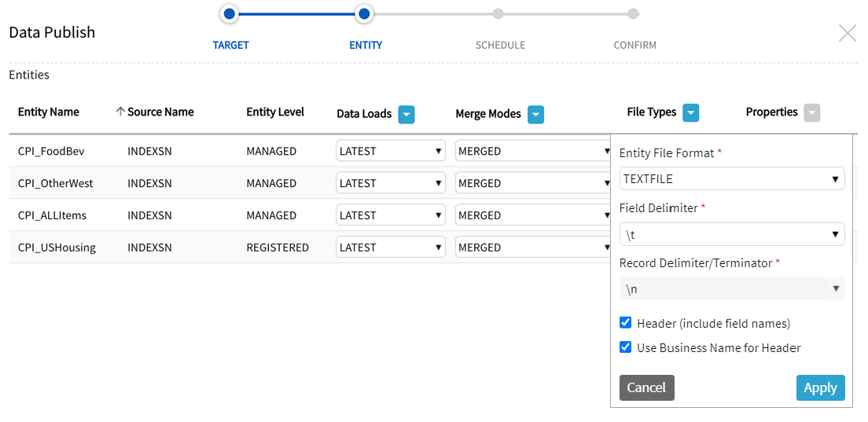The width and height of the screenshot is (868, 422).
Task: Open the Data Loads bulk-set arrow button
Action: [406, 115]
